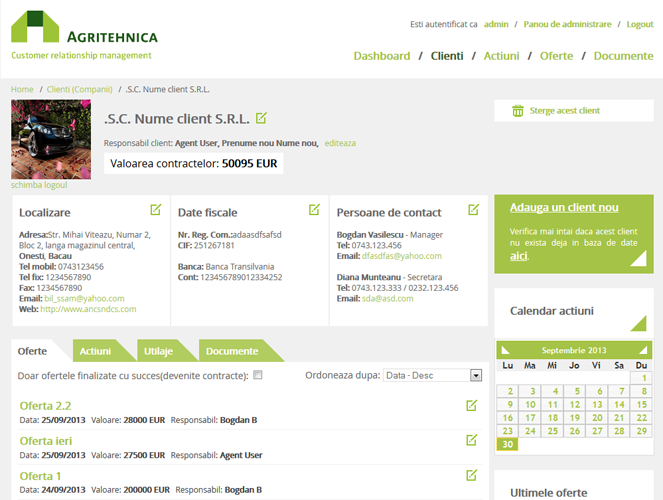This screenshot has width=663, height=500.
Task: Click the Ultimele oferte heading
Action: click(x=548, y=493)
